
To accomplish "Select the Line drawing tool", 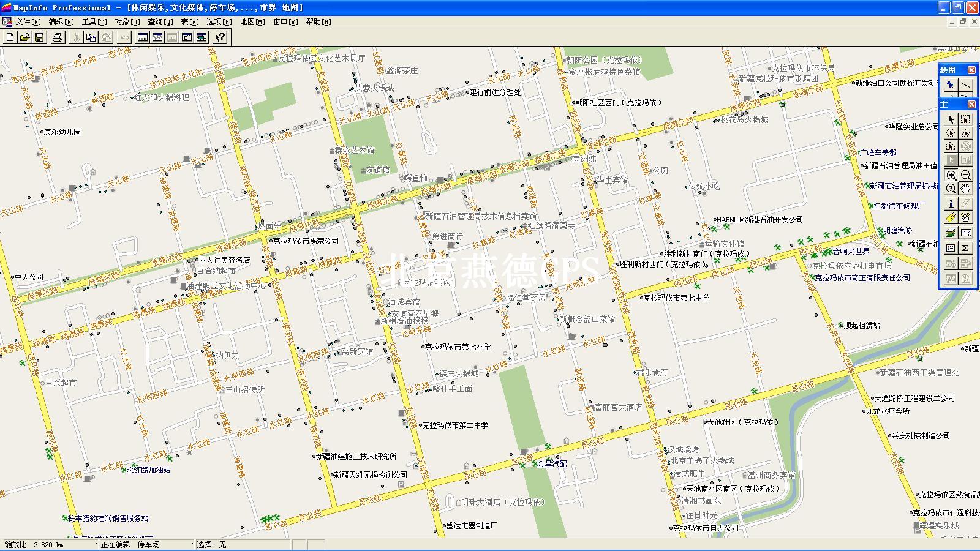I will coord(965,85).
